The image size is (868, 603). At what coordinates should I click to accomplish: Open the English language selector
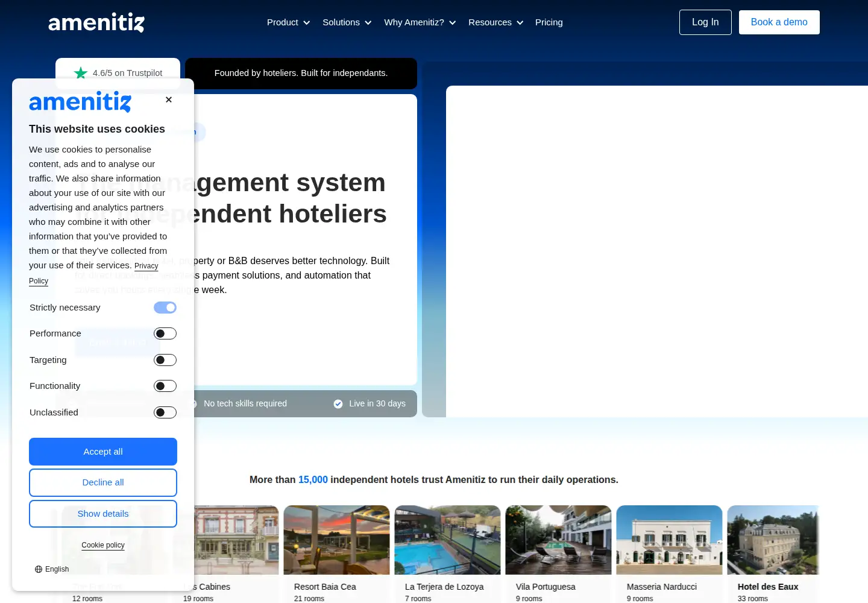coord(52,569)
